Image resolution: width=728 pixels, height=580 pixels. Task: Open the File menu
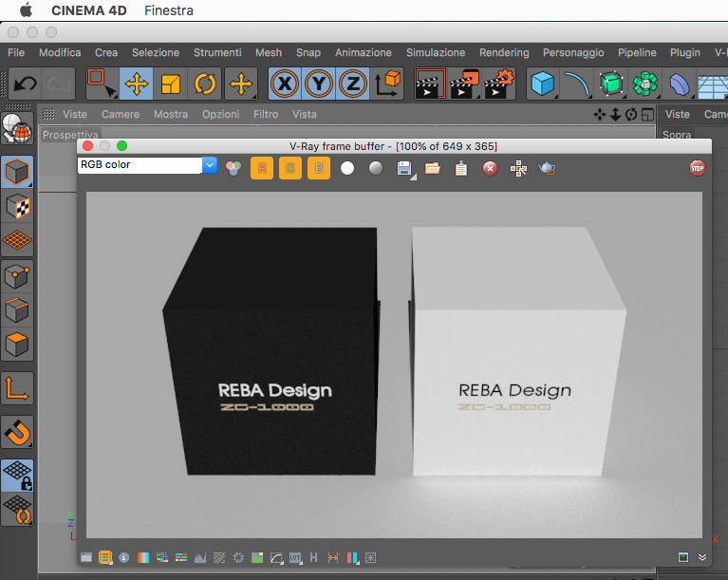click(16, 52)
